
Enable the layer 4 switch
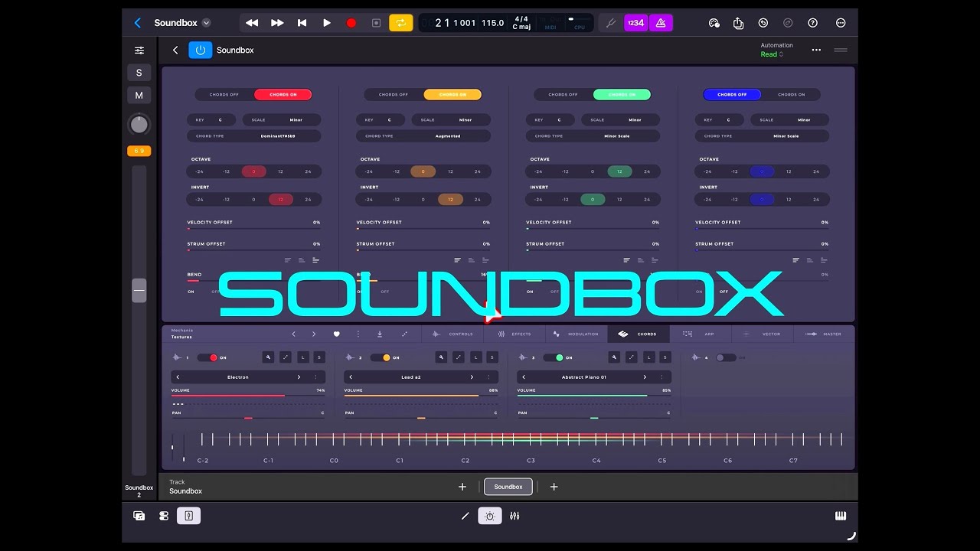pyautogui.click(x=726, y=357)
